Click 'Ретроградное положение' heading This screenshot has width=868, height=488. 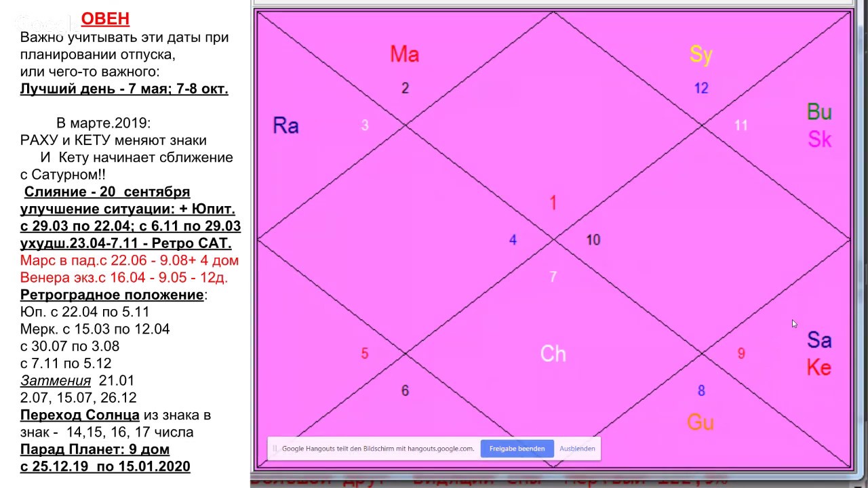[x=112, y=295]
